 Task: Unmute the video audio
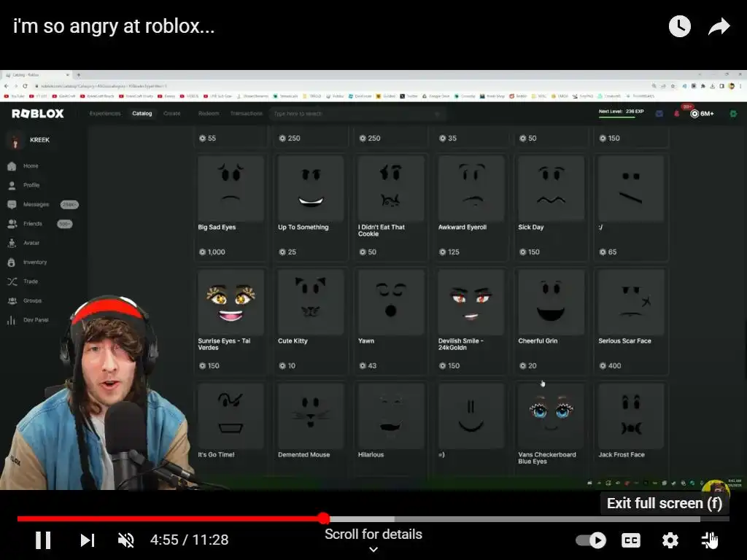pos(126,540)
